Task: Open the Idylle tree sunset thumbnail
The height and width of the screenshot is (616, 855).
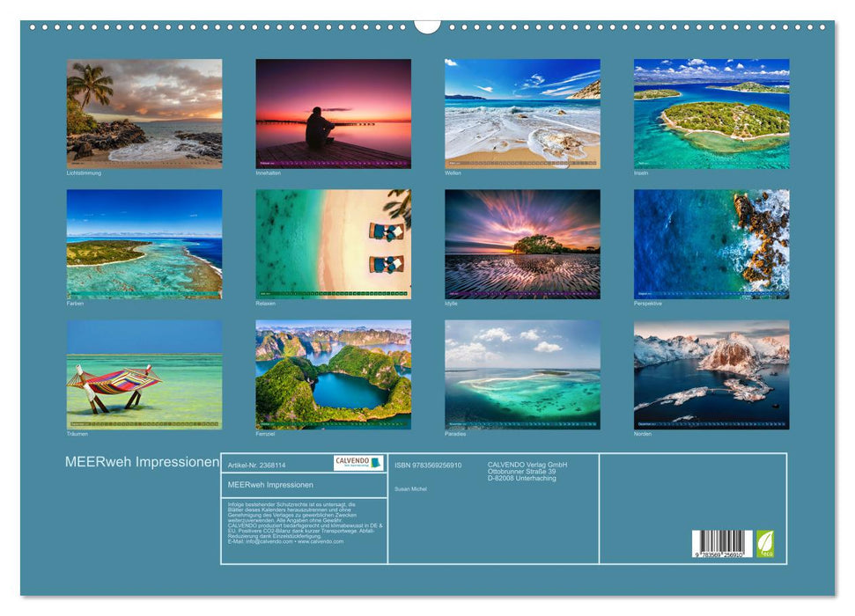Action: point(522,244)
